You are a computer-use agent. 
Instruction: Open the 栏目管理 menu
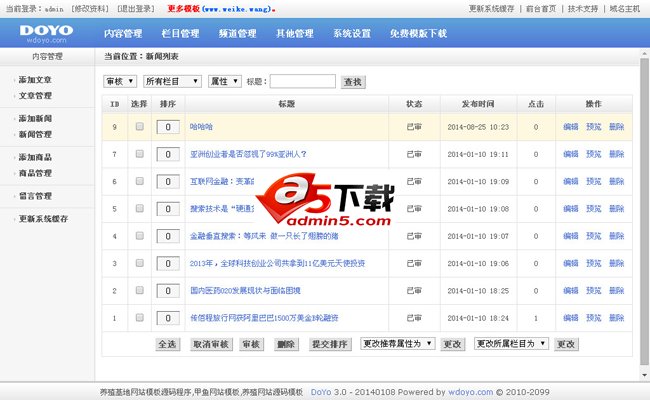coord(180,34)
